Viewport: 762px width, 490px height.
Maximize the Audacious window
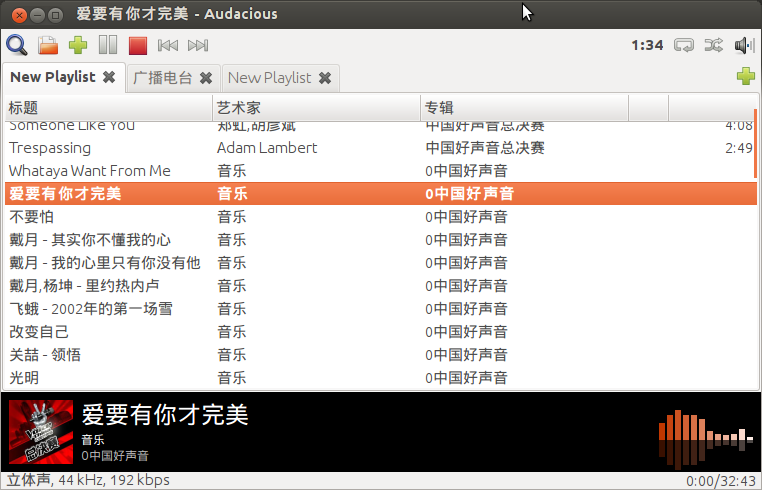click(55, 15)
